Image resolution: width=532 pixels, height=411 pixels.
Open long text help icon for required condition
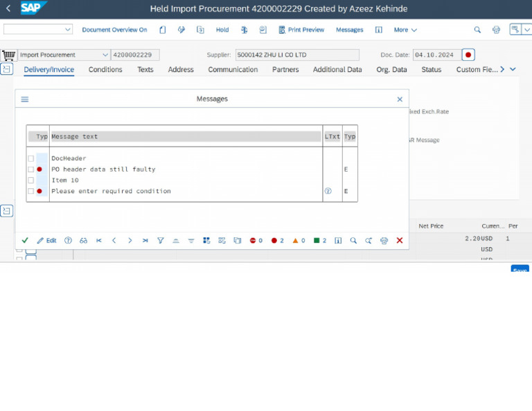[x=328, y=191]
